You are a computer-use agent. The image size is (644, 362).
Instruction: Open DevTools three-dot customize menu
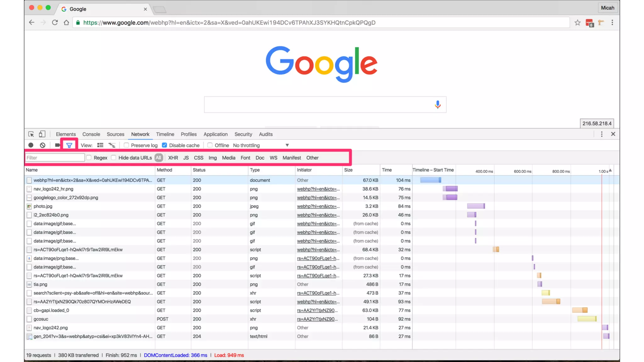(602, 134)
